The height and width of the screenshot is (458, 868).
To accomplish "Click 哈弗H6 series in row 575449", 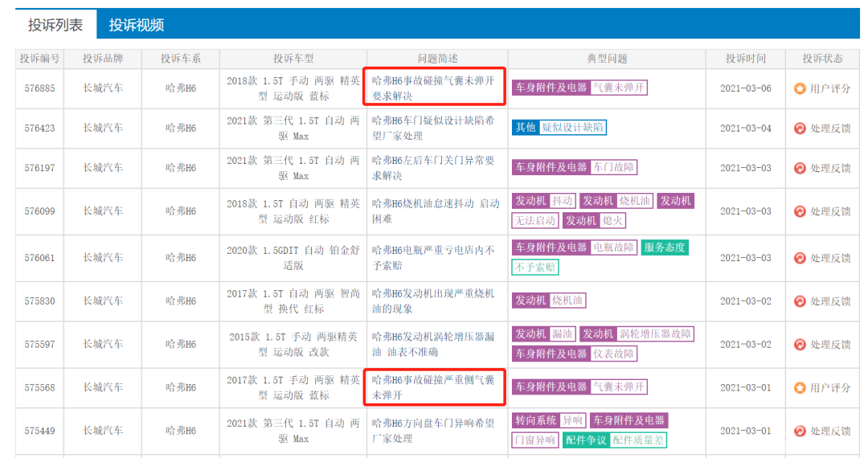I will tap(181, 431).
